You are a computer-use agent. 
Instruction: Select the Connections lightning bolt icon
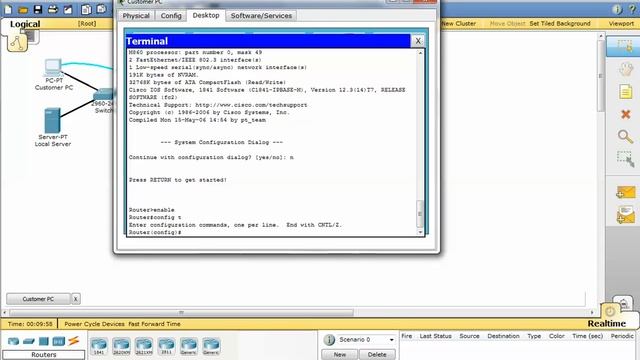click(x=73, y=340)
